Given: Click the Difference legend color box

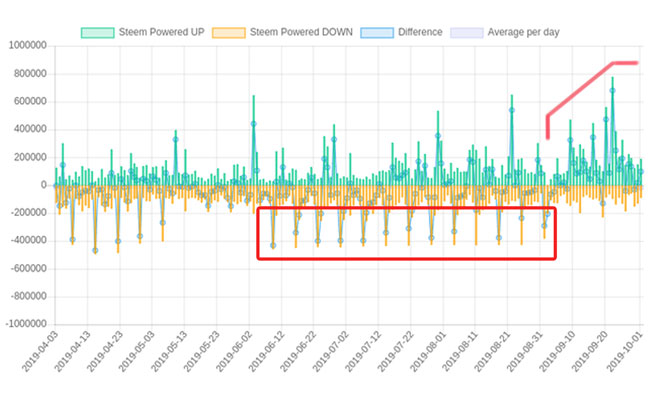Looking at the screenshot, I should point(377,33).
